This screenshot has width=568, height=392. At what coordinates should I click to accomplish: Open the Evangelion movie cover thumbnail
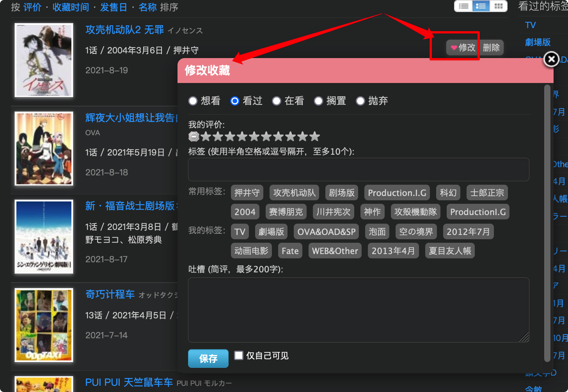44,237
